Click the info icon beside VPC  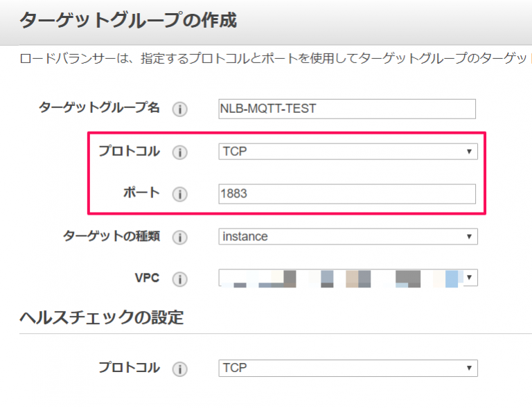click(x=180, y=279)
